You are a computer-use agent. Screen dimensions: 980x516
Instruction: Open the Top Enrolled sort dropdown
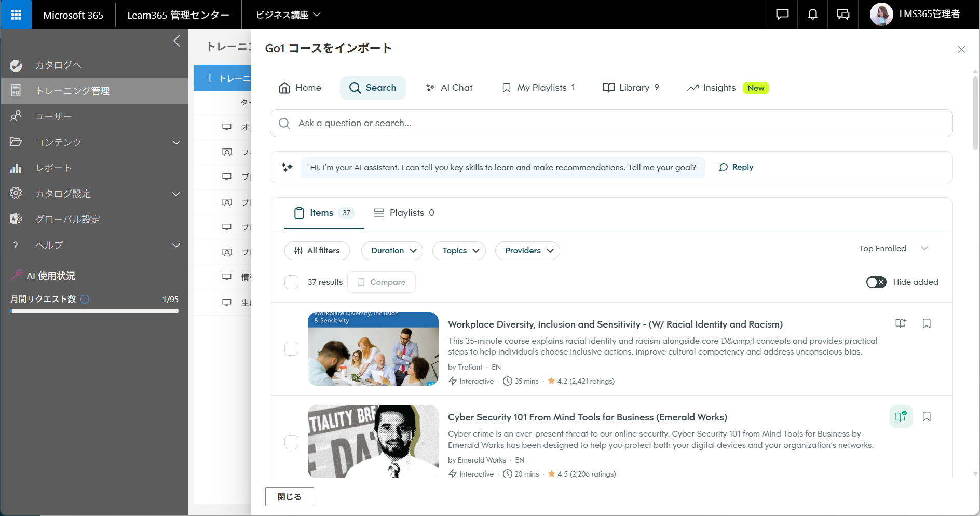coord(893,249)
